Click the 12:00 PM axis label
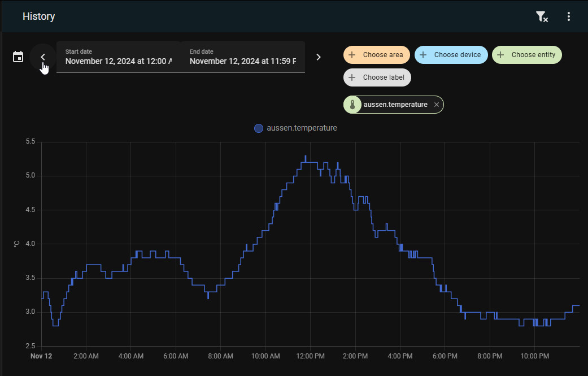This screenshot has height=376, width=588. click(x=310, y=356)
